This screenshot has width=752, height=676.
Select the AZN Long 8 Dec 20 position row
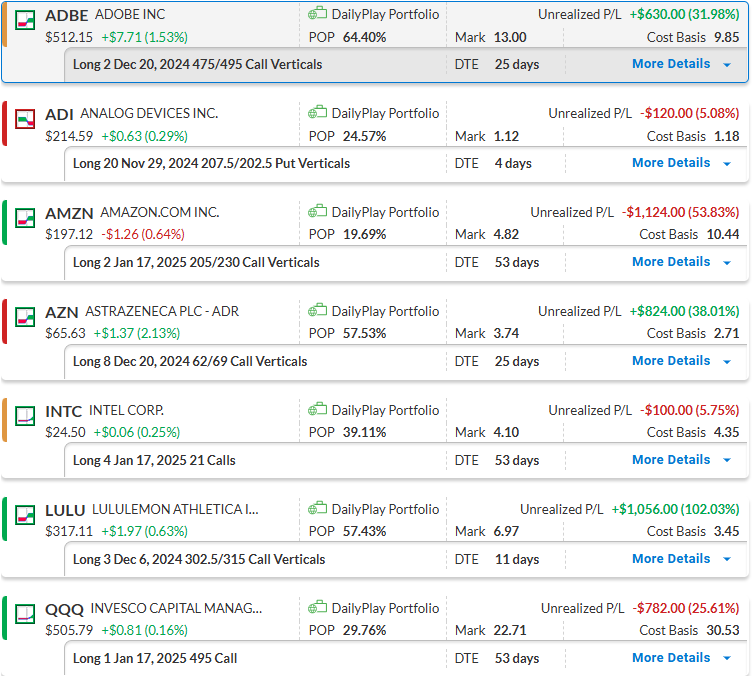(190, 361)
